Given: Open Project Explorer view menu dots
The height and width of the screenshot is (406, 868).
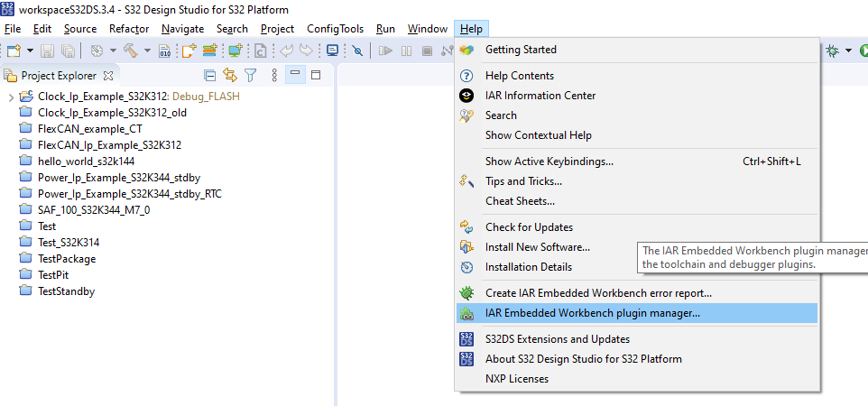Looking at the screenshot, I should pyautogui.click(x=273, y=75).
